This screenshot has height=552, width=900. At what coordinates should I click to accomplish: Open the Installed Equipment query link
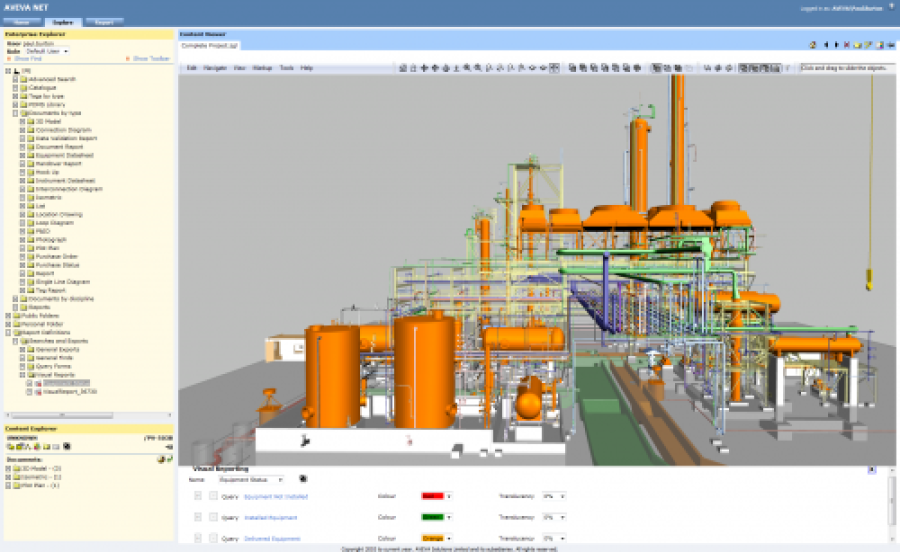271,518
